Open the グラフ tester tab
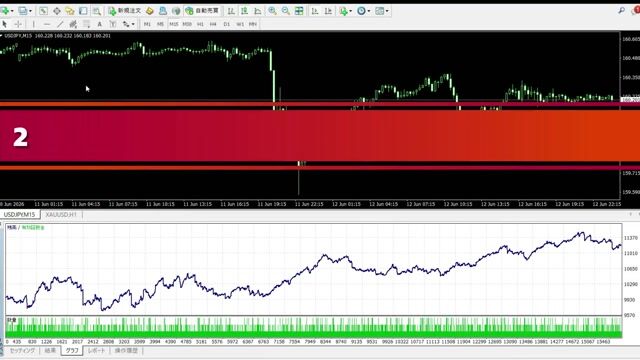Viewport: 640px width, 360px height. coord(72,351)
